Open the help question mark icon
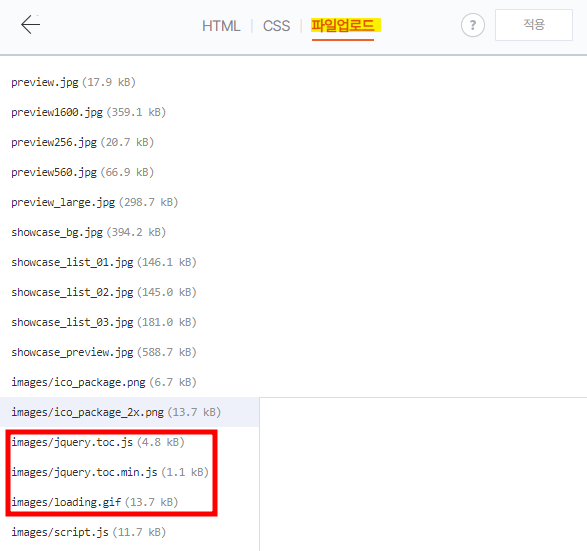Screen dimensions: 587x551 pyautogui.click(x=473, y=25)
